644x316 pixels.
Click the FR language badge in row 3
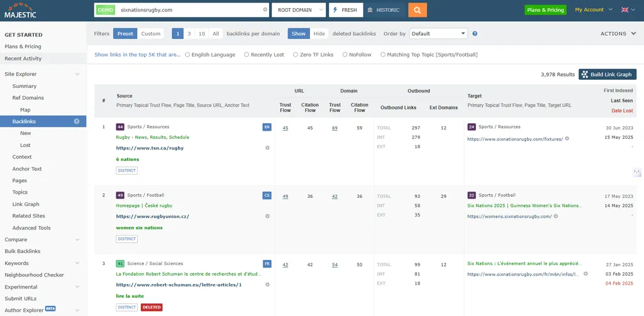point(267,263)
